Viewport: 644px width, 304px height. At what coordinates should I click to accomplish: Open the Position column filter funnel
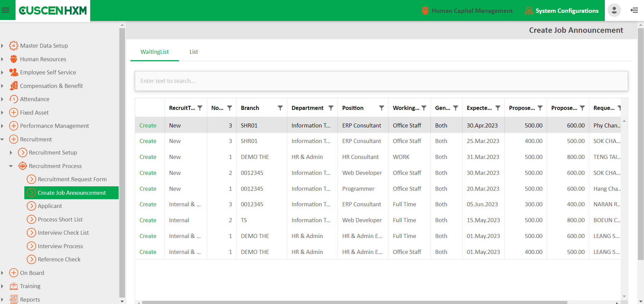(381, 108)
